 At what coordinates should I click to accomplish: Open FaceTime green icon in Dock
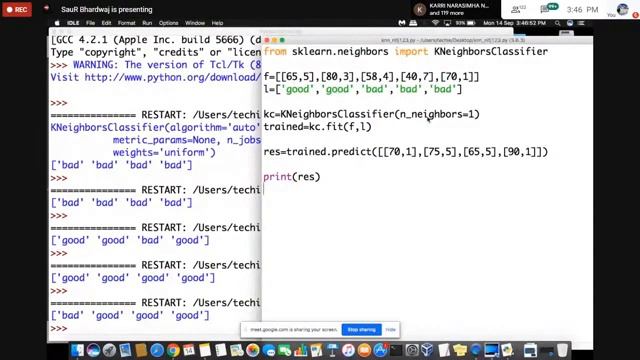point(285,350)
